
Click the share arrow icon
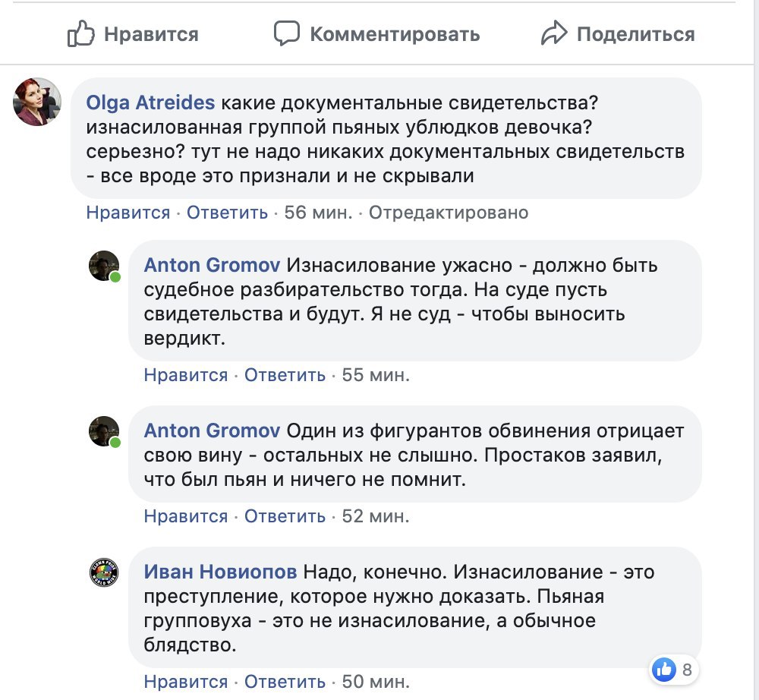tap(554, 33)
